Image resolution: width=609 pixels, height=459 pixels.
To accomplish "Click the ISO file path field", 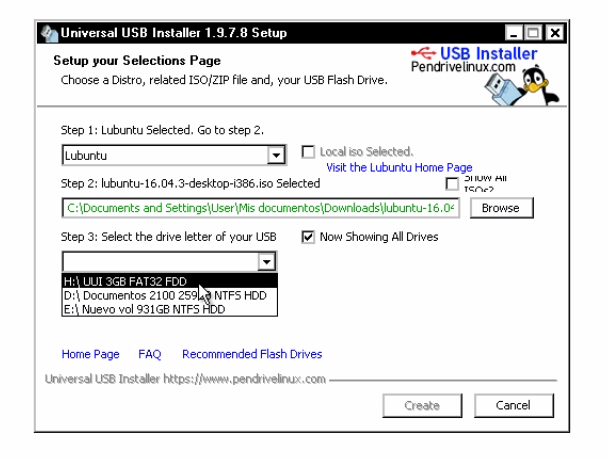I will (x=261, y=208).
